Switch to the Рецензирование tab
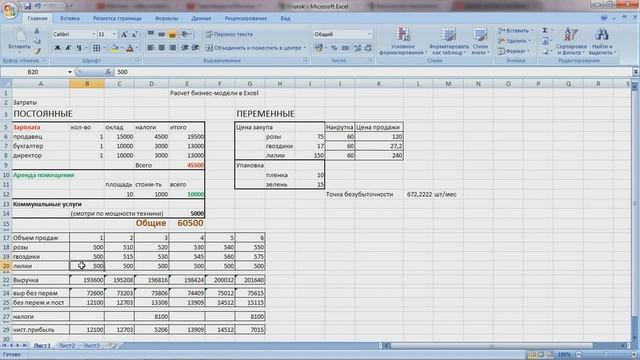 [246, 18]
